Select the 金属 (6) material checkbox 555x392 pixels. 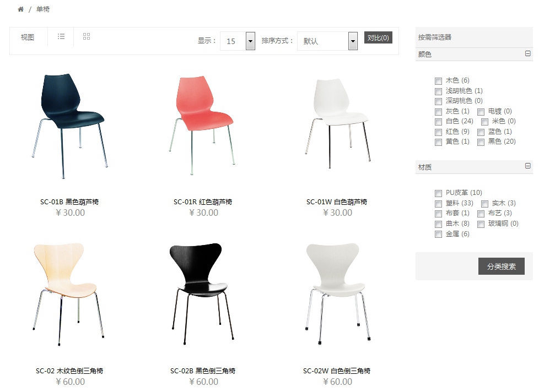[x=438, y=235]
